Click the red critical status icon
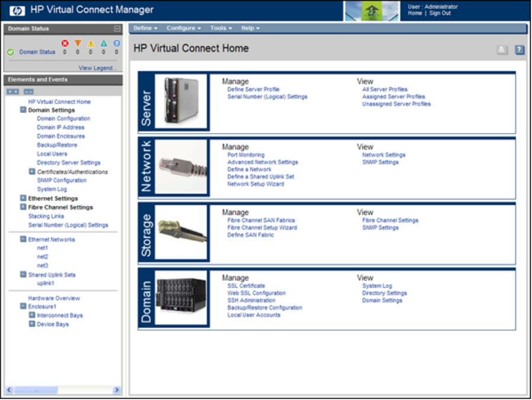This screenshot has width=532, height=400. pos(65,43)
